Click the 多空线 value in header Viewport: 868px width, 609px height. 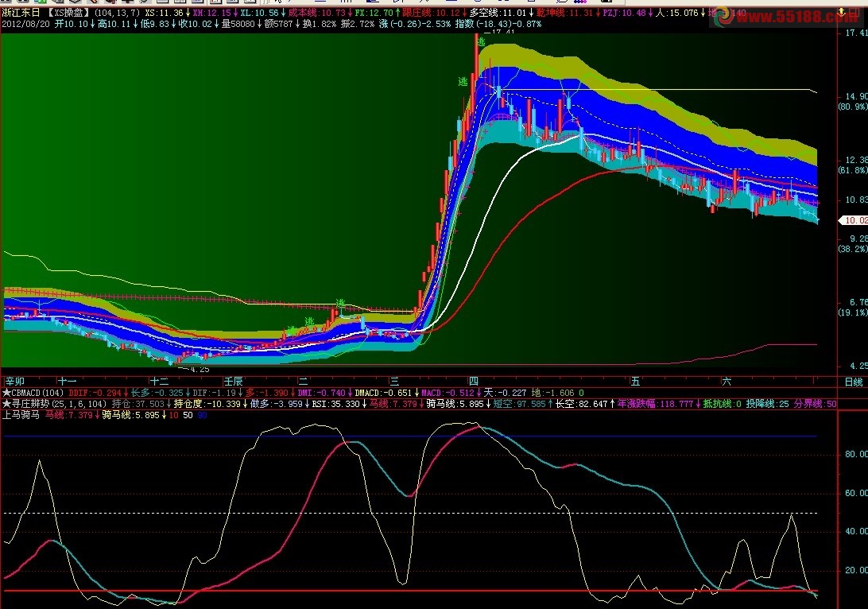point(498,14)
